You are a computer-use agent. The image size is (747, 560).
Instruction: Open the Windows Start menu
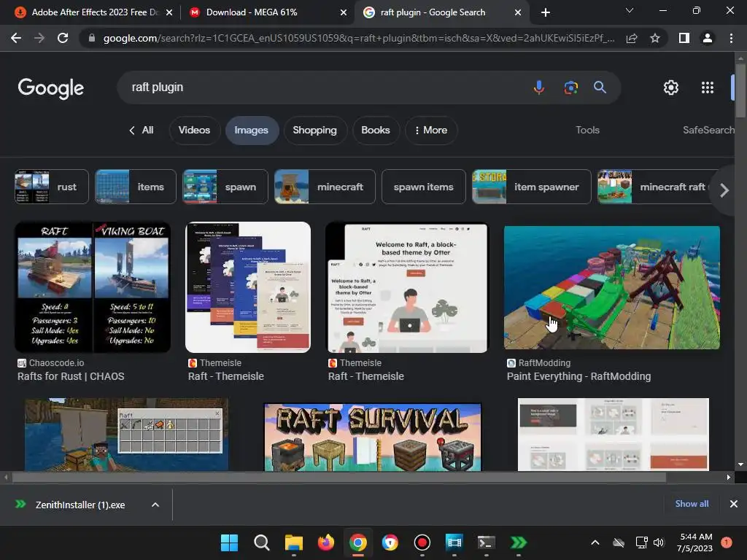tap(229, 542)
